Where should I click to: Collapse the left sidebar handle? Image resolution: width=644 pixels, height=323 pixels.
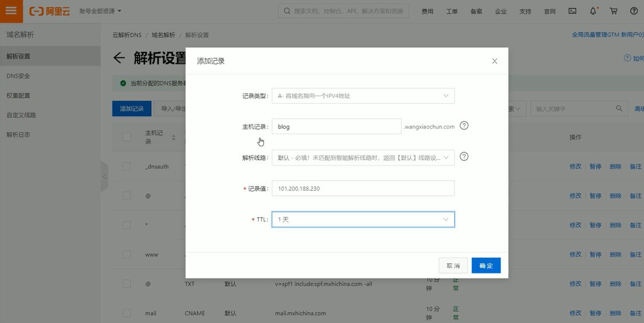104,177
